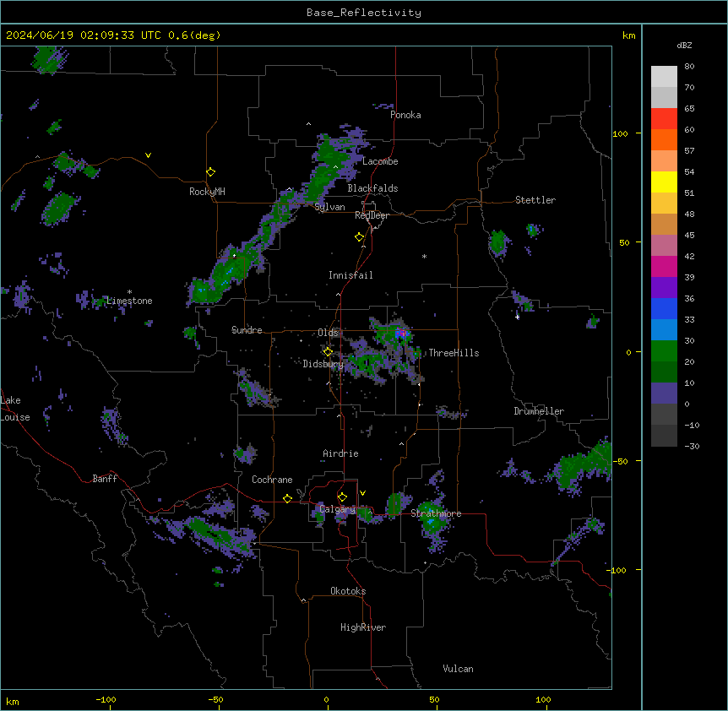Click the Calgary city label

tap(337, 509)
